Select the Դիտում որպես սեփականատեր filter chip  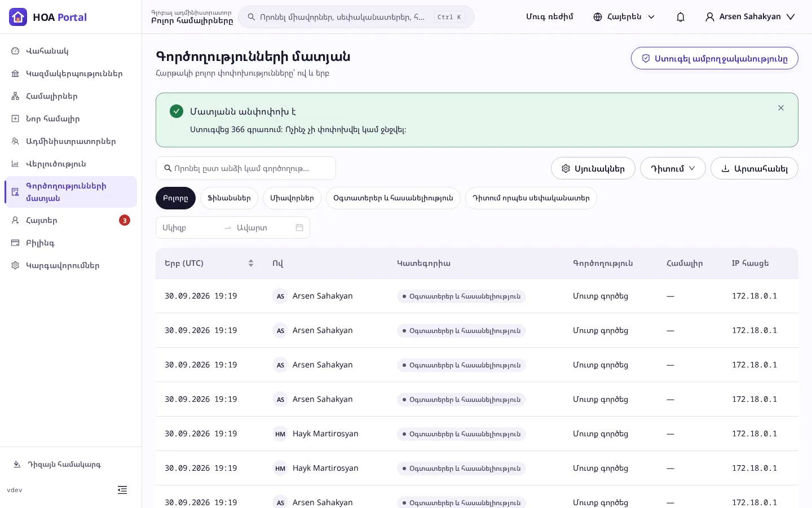531,198
